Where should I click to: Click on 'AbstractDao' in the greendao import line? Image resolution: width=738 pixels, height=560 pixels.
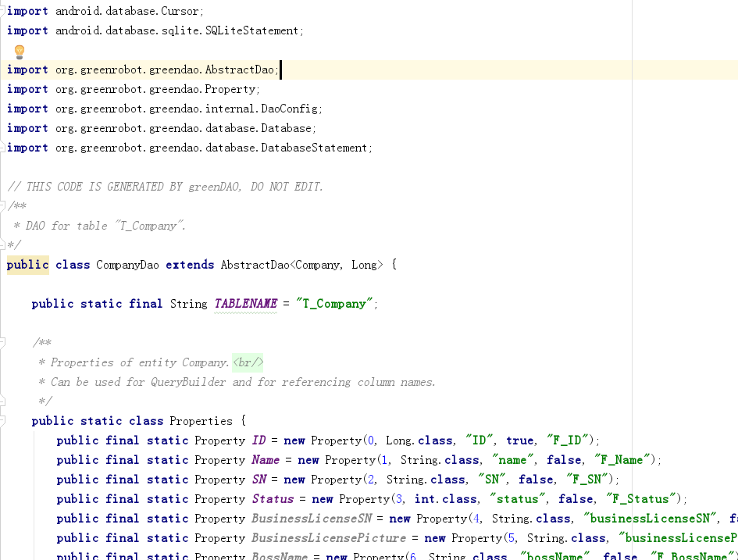point(240,70)
